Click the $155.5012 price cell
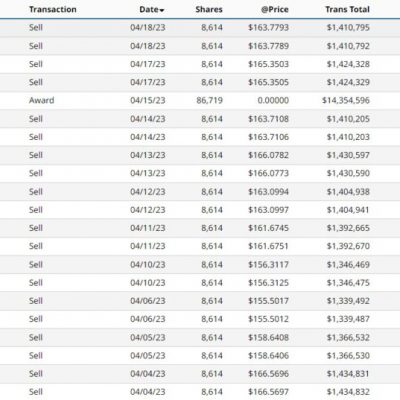 [268, 319]
